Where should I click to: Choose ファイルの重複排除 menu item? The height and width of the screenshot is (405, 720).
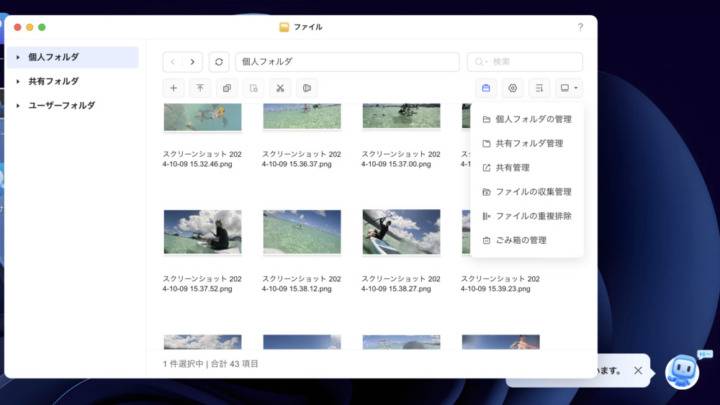pos(533,216)
